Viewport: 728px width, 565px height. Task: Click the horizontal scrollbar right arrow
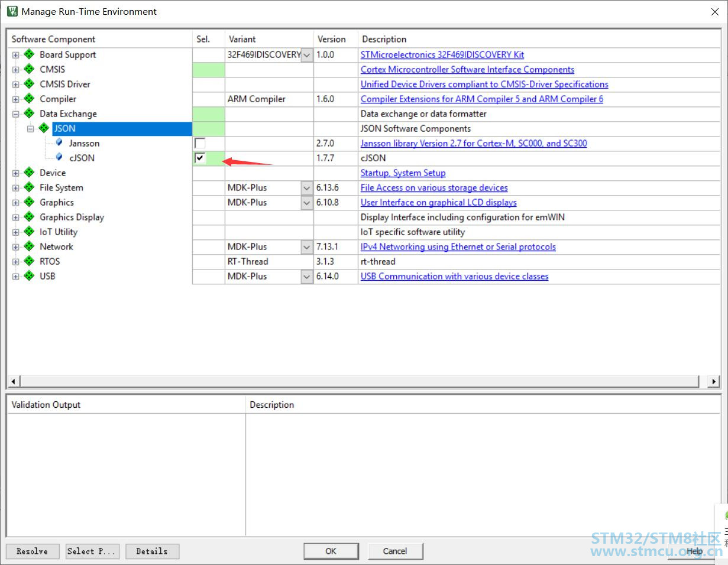click(714, 382)
